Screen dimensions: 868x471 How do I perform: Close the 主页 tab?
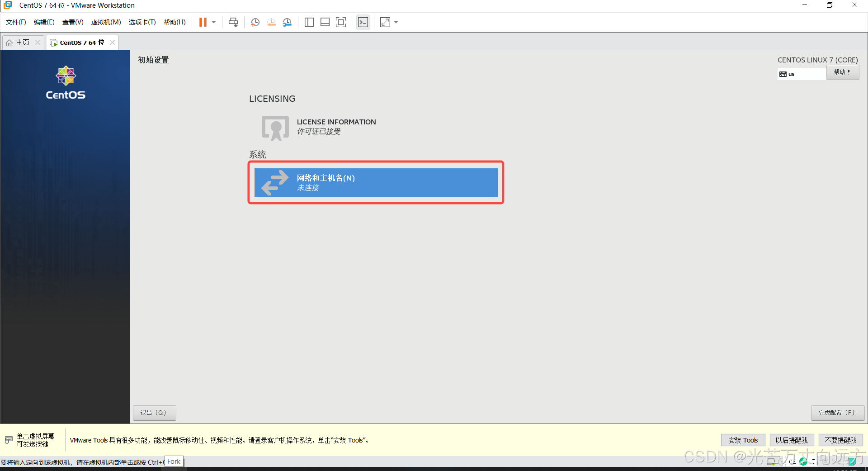coord(38,42)
